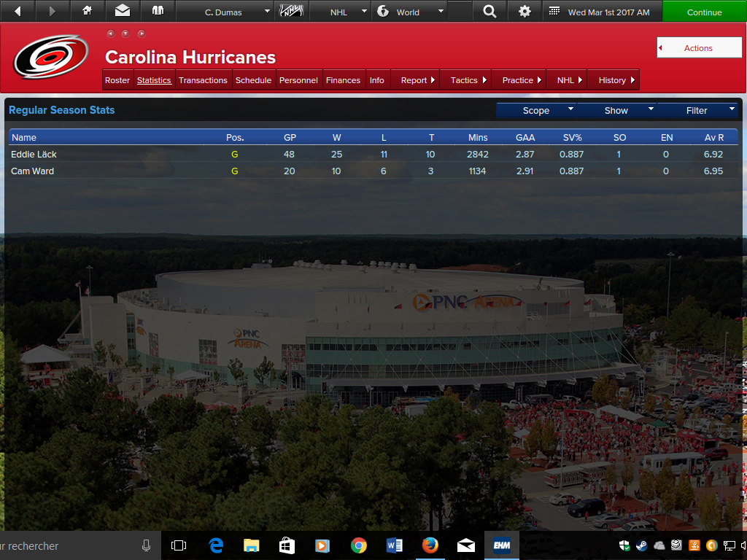
Task: Open the World dropdown
Action: pyautogui.click(x=410, y=12)
